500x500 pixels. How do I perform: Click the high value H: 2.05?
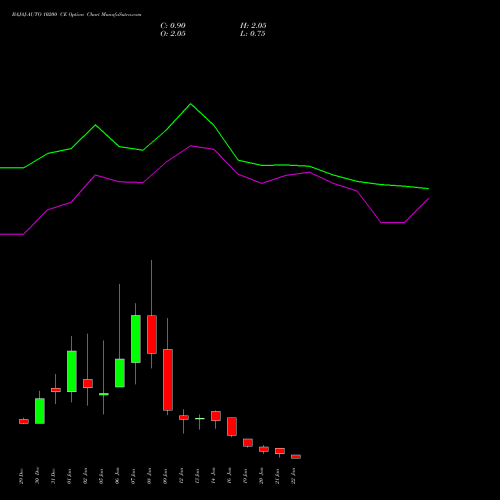253,26
